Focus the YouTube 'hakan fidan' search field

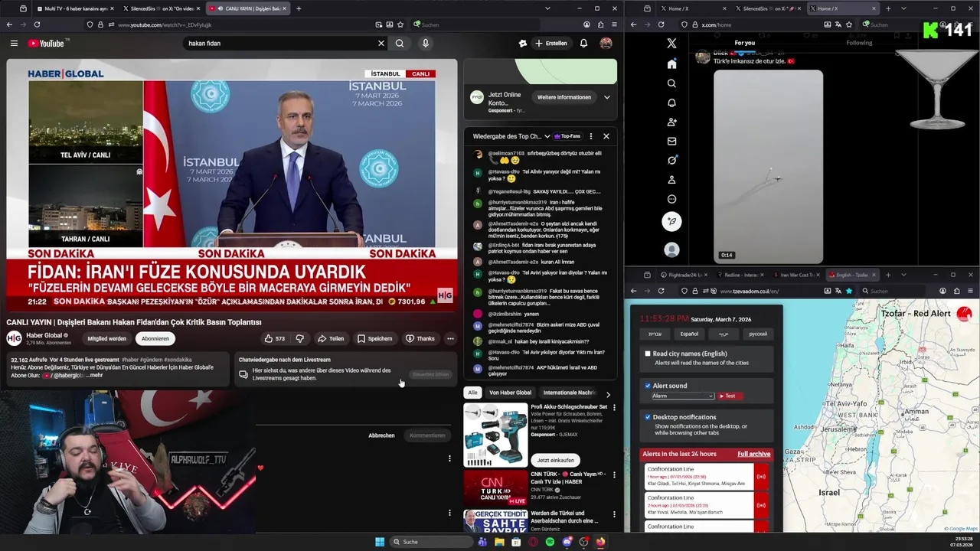coord(279,44)
